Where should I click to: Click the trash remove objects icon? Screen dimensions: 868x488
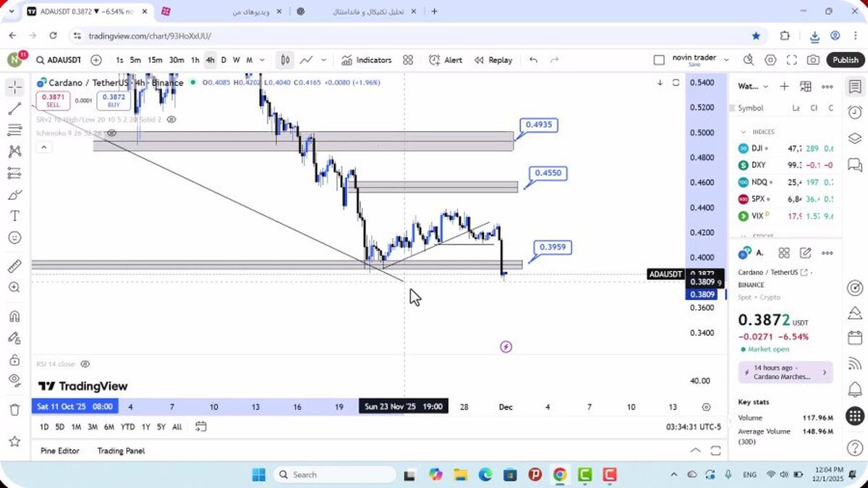point(14,410)
